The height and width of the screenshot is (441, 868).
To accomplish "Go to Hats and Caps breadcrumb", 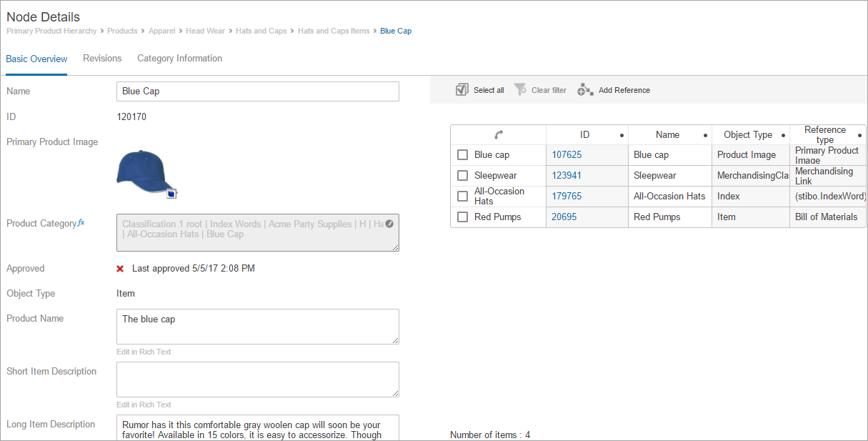I will 261,31.
